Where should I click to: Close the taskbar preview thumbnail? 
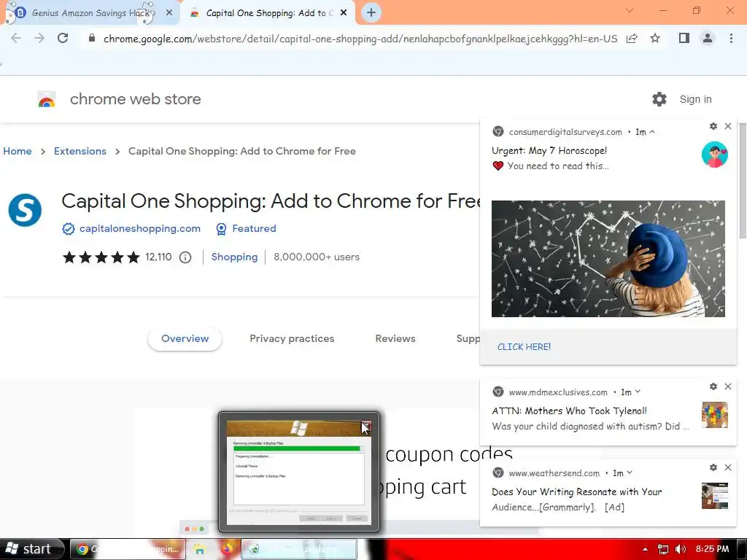(366, 426)
